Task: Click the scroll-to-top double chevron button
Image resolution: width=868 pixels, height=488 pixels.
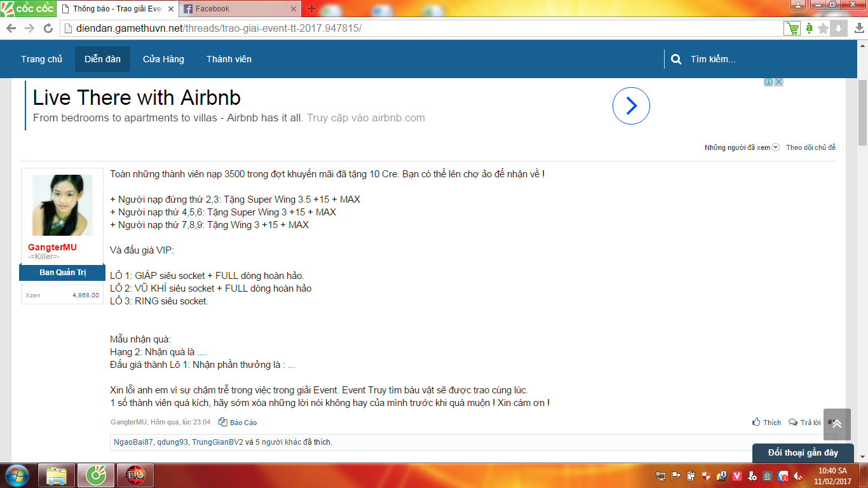Action: click(x=837, y=424)
